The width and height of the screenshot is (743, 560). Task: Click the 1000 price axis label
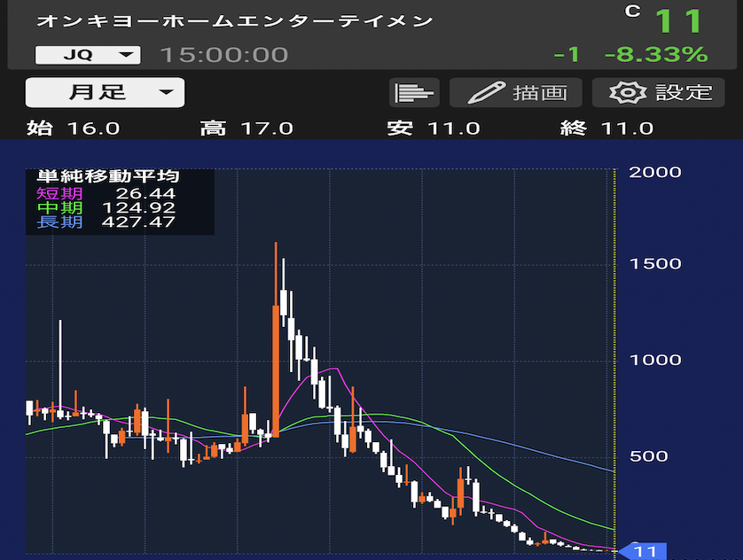pyautogui.click(x=655, y=361)
